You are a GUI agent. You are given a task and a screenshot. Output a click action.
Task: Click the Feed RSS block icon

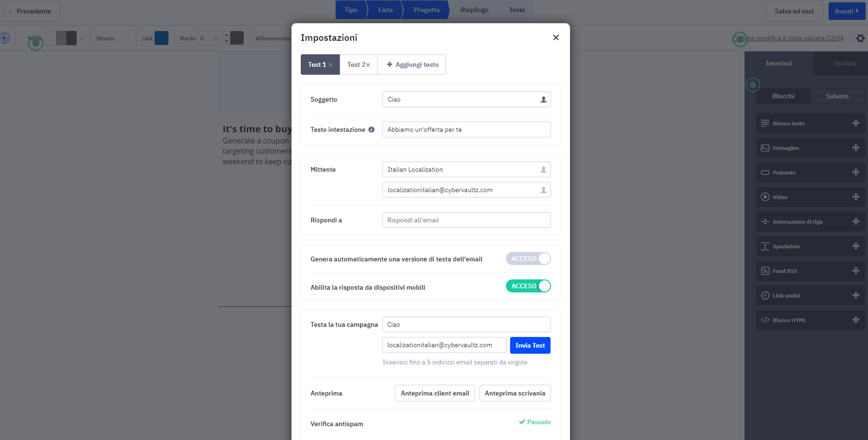coord(765,271)
